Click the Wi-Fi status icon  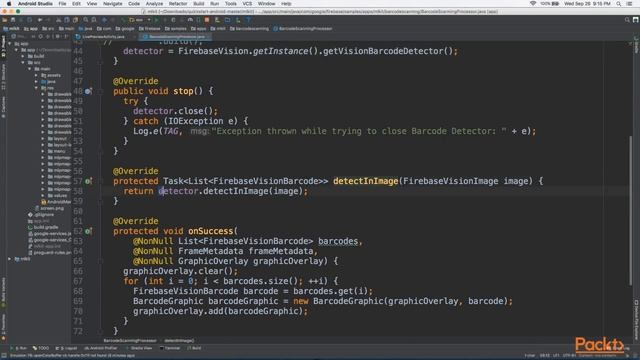pyautogui.click(x=533, y=4)
